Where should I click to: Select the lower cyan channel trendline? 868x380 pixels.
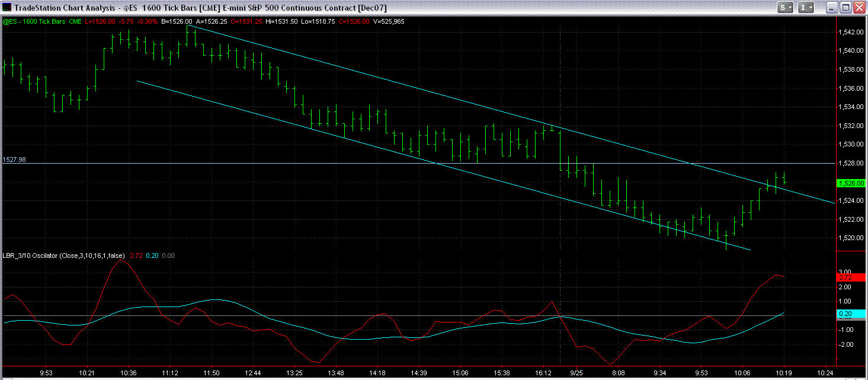coord(444,166)
